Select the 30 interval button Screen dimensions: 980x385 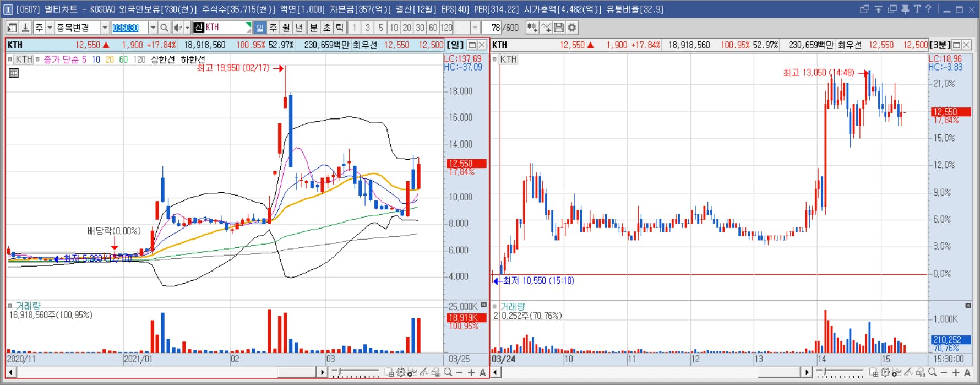(x=420, y=28)
